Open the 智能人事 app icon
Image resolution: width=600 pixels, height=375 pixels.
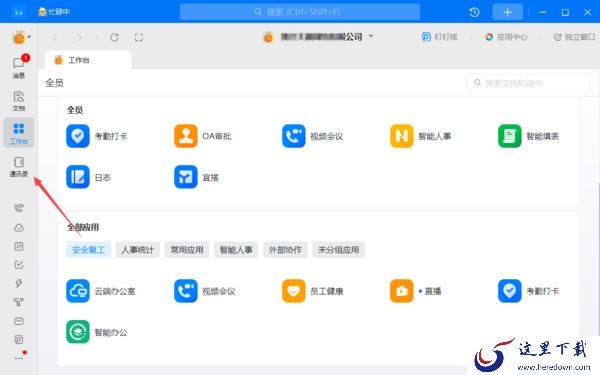tap(401, 136)
